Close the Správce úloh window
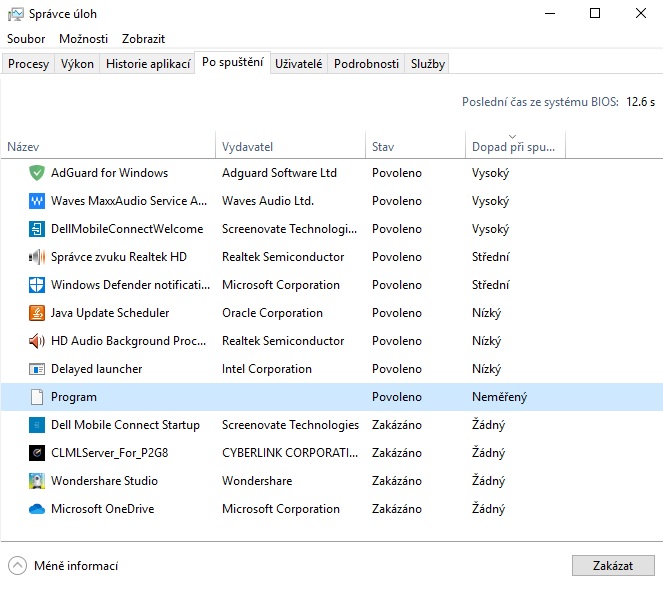This screenshot has height=589, width=663. 641,14
